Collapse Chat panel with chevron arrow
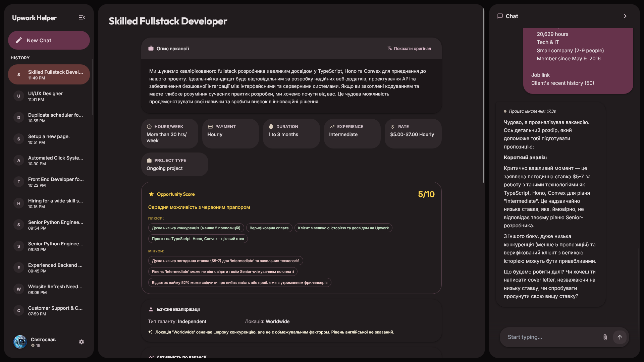 pos(625,16)
